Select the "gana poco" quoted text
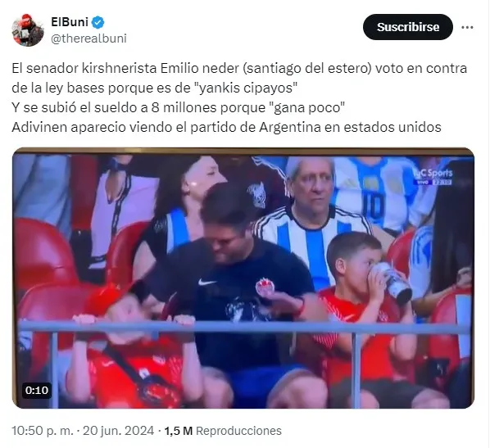This screenshot has width=490, height=448. point(306,108)
